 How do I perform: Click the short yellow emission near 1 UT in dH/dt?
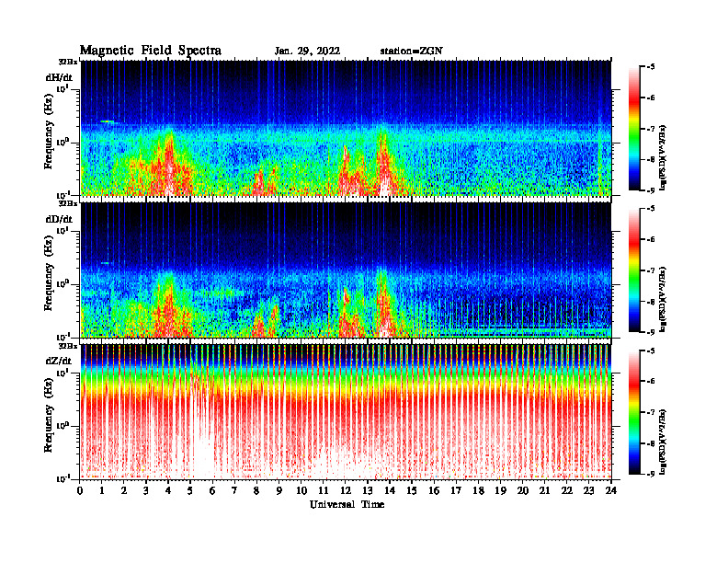pyautogui.click(x=108, y=121)
